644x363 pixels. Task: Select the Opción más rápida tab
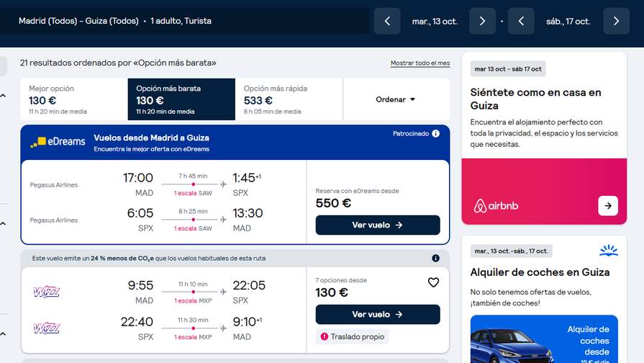coord(289,99)
